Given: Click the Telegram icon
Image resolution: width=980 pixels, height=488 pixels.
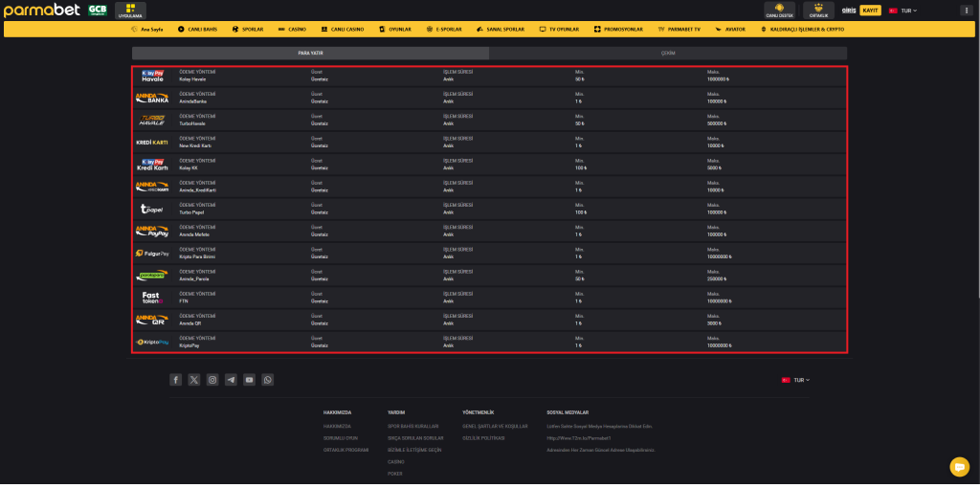Looking at the screenshot, I should click(231, 380).
